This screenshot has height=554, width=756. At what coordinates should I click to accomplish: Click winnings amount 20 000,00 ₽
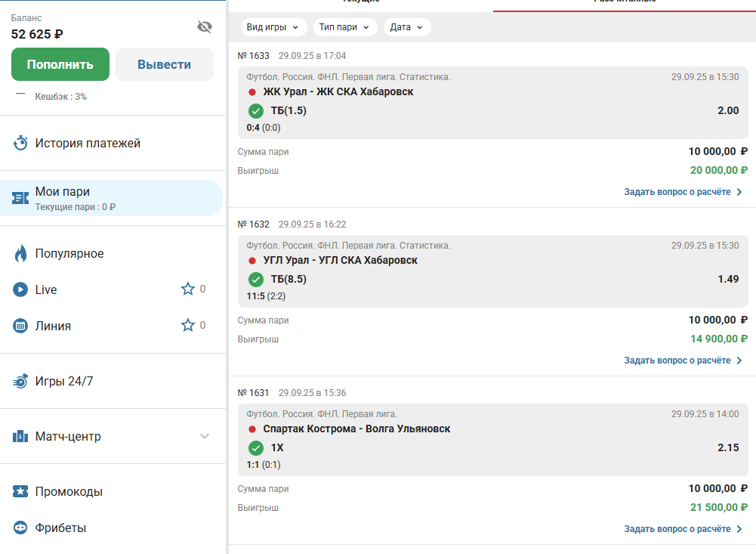[719, 170]
